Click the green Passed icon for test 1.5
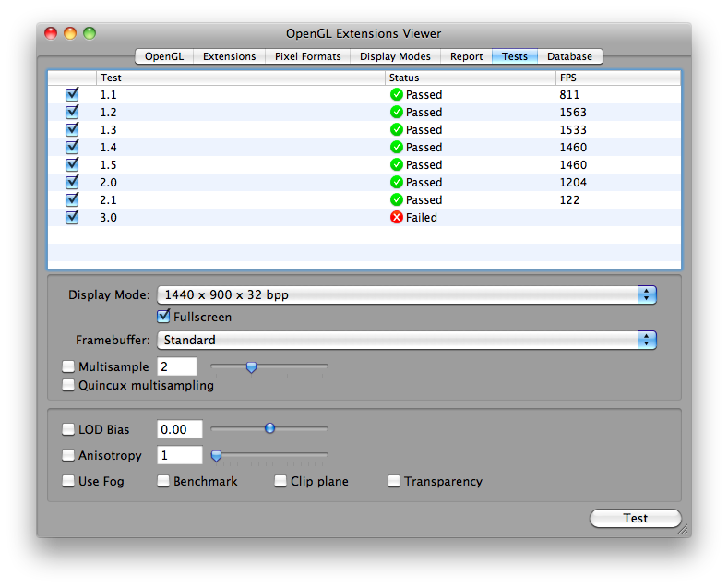The image size is (728, 588). 397,164
